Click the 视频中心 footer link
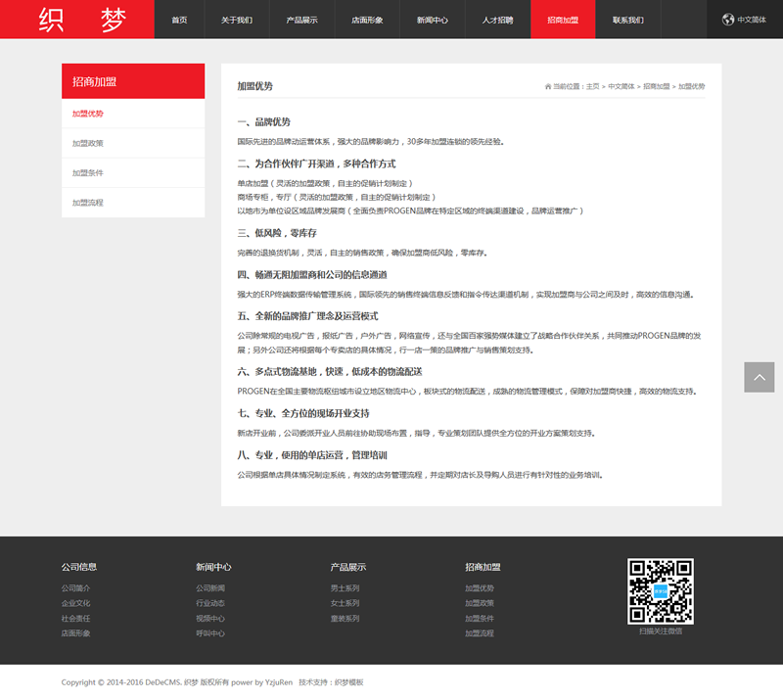783x700 pixels. [x=210, y=619]
